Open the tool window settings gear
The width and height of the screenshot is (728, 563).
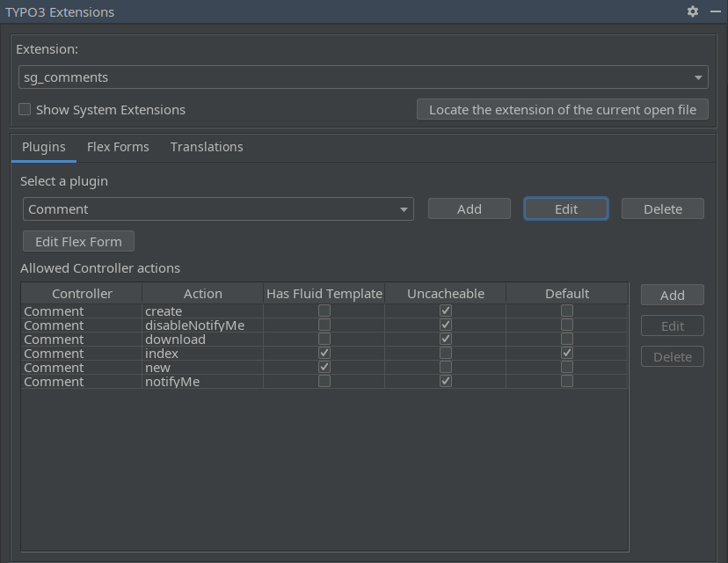[x=692, y=11]
